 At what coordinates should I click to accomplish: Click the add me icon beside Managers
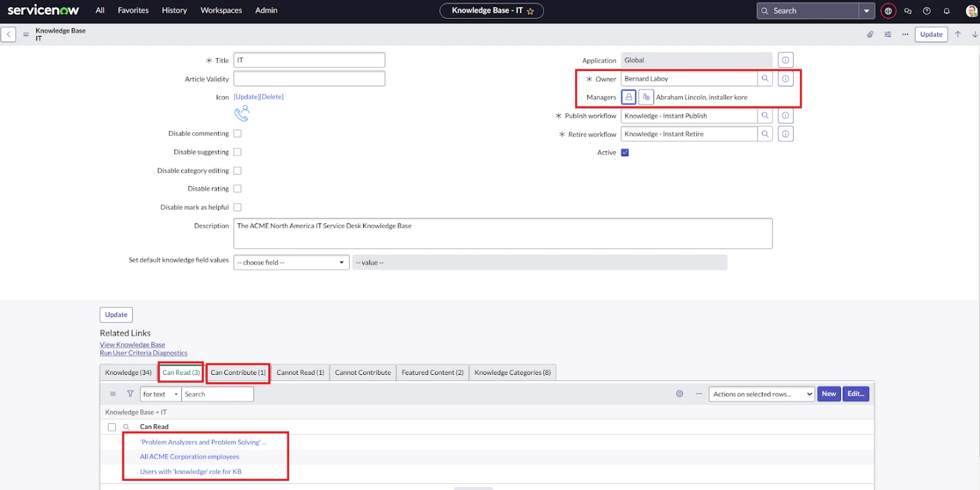click(x=646, y=97)
